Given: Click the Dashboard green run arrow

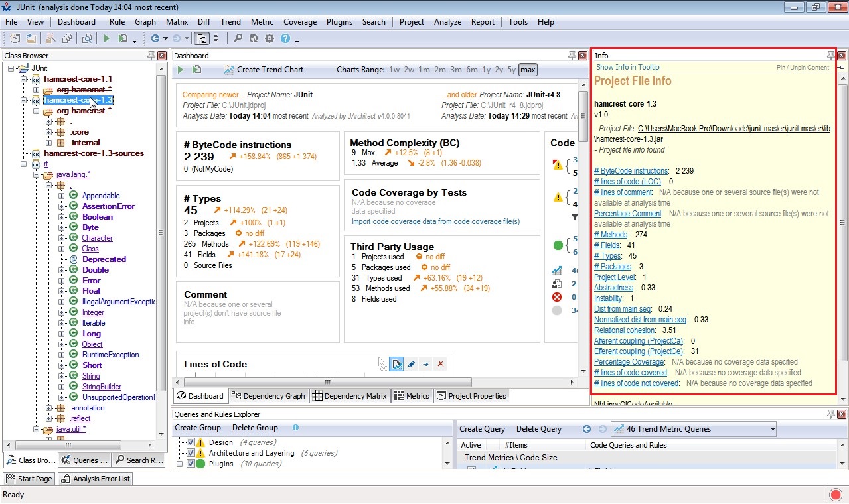Looking at the screenshot, I should coord(180,70).
